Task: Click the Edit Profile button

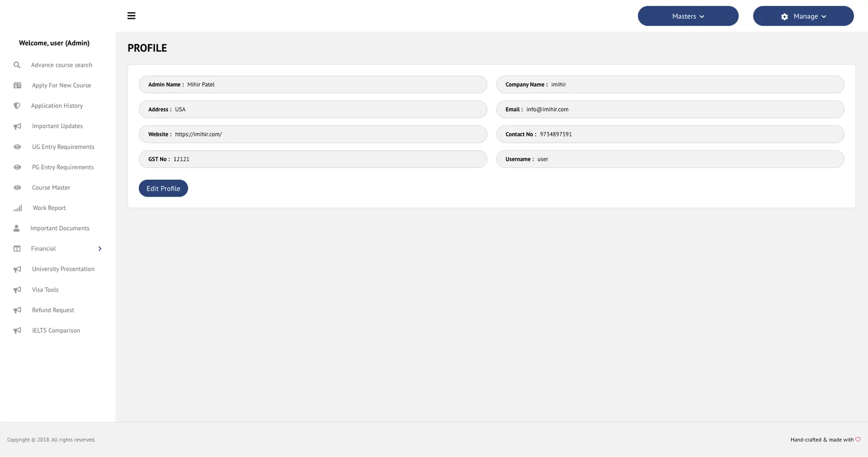Action: (163, 188)
